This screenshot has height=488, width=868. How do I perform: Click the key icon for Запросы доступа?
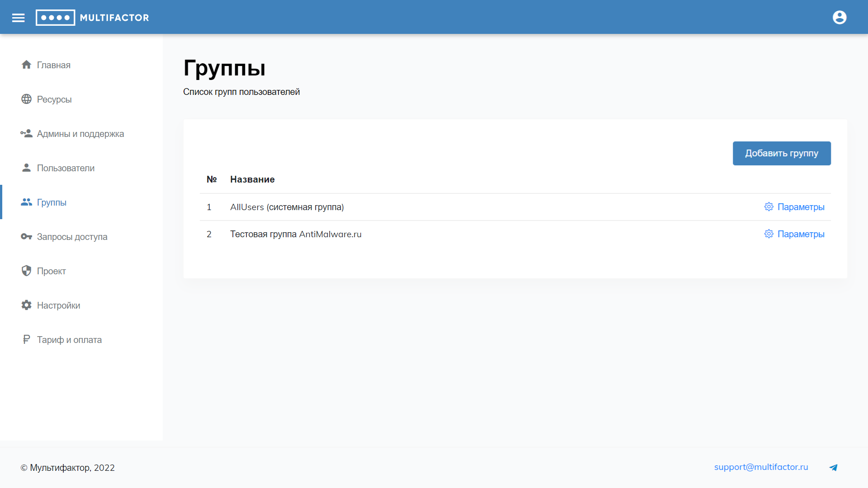pyautogui.click(x=26, y=236)
